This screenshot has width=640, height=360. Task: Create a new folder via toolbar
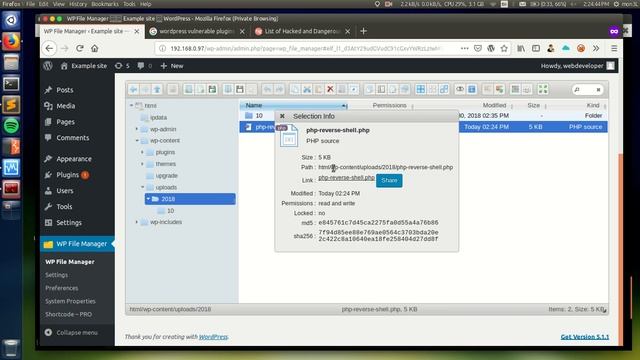(x=188, y=89)
